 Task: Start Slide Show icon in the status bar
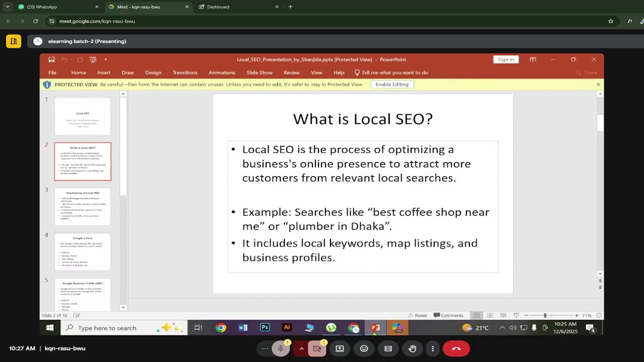[516, 315]
